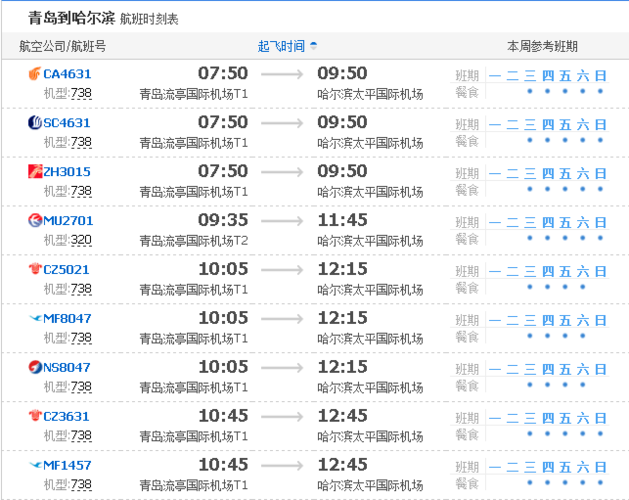Image resolution: width=629 pixels, height=500 pixels.
Task: Click departure time 10:05 of CZ5021
Action: click(223, 269)
